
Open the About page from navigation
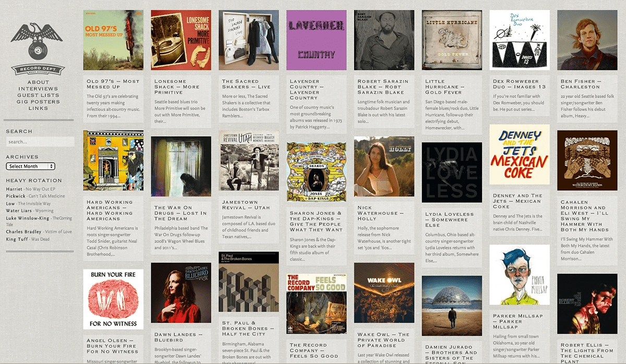coord(37,82)
